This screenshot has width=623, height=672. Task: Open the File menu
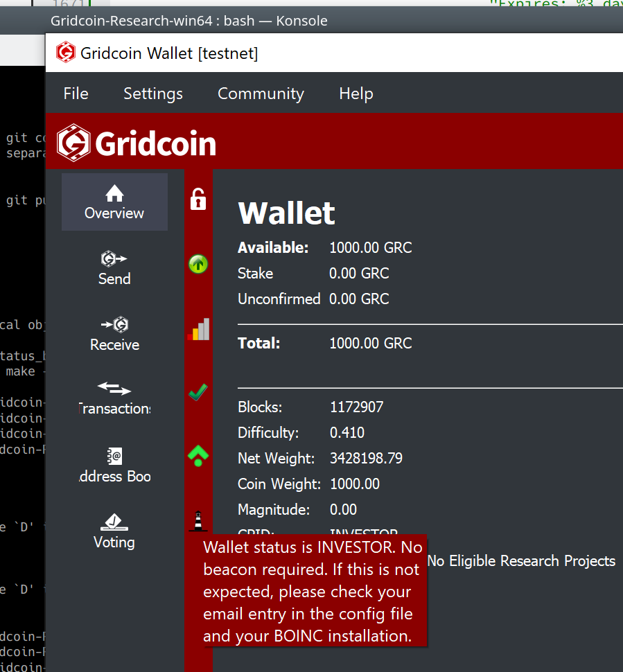pyautogui.click(x=76, y=94)
